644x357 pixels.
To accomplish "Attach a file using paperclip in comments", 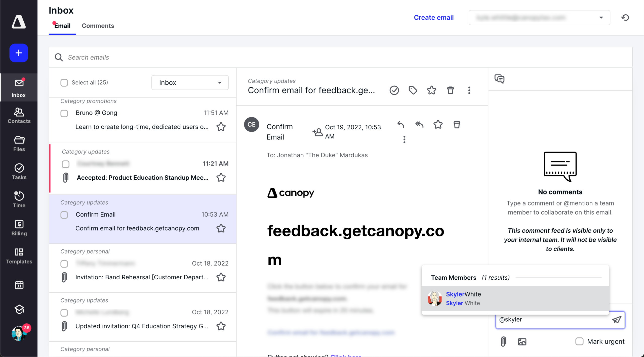I will click(503, 342).
